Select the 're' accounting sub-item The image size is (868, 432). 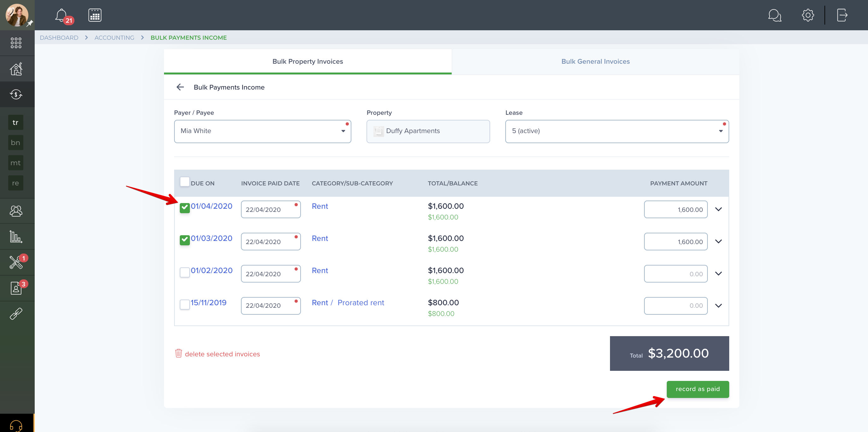(15, 183)
